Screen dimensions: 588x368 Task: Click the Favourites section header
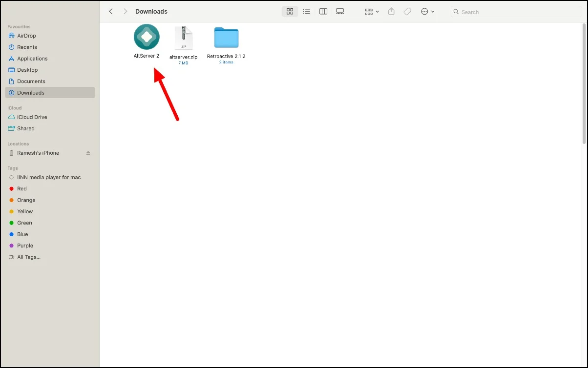(x=19, y=26)
